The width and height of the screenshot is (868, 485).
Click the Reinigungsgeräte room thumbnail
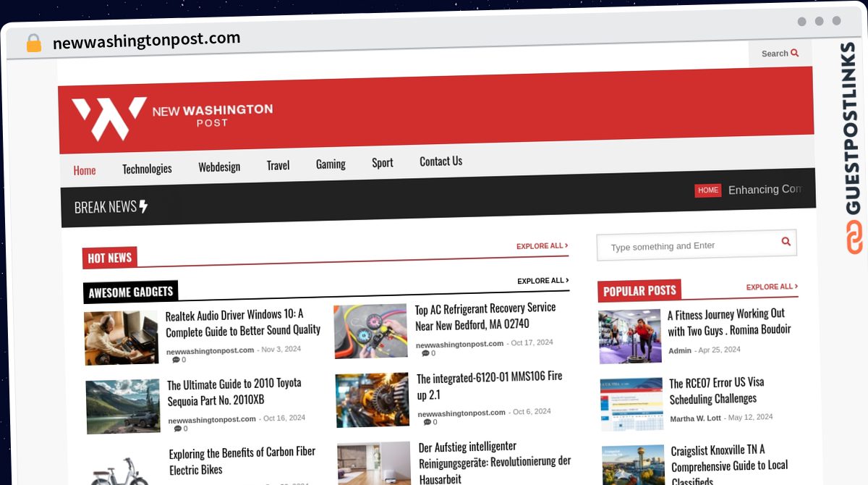click(x=374, y=463)
